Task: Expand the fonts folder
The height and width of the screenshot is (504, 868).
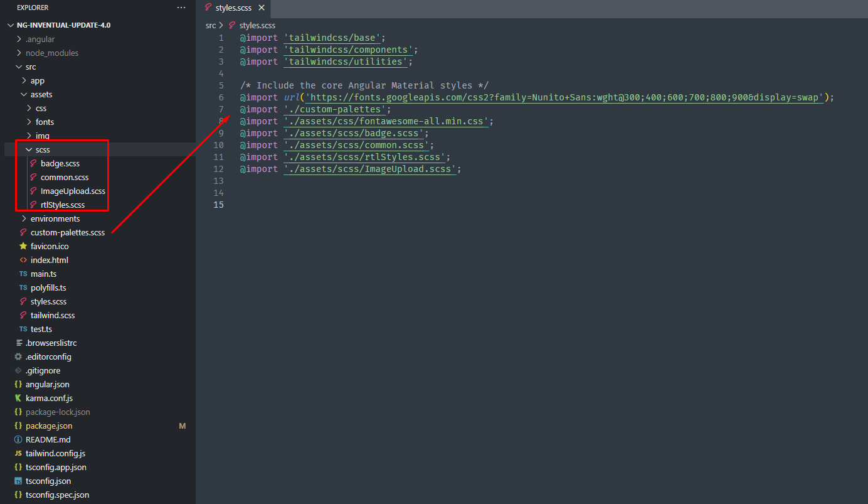Action: tap(29, 122)
